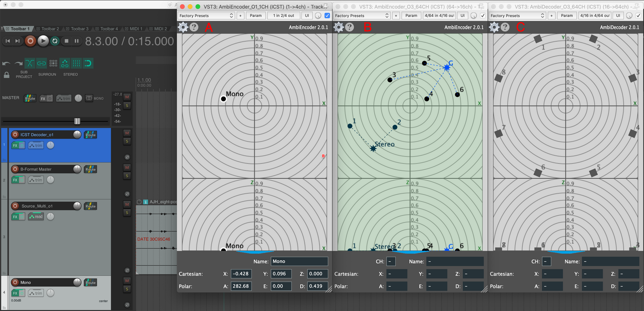Switch to the MIDI 1 tab
Viewport: 644px width, 311px height.
[133, 29]
